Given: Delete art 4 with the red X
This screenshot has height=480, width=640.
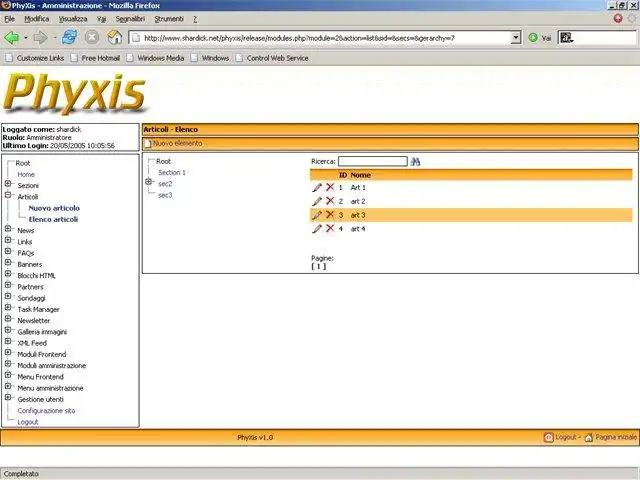Looking at the screenshot, I should click(330, 228).
